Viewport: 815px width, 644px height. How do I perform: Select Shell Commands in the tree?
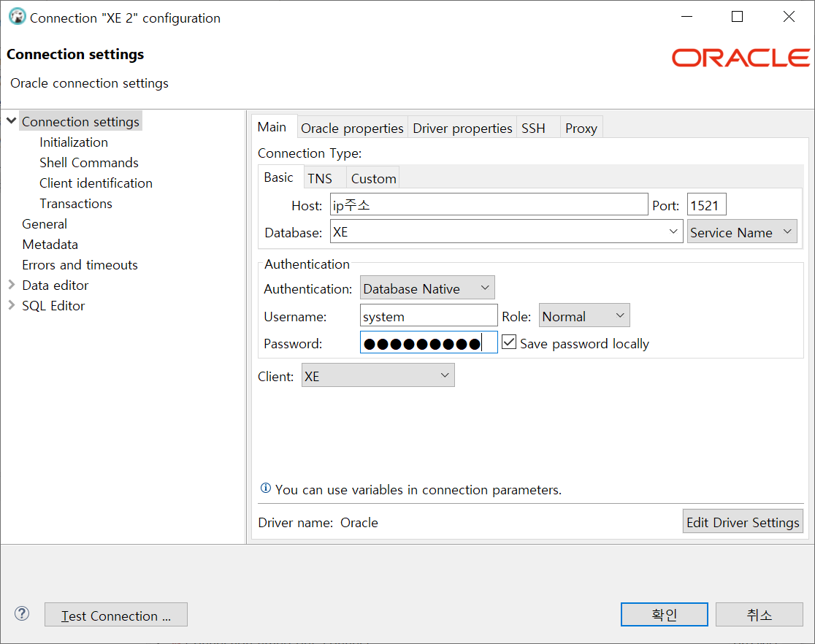click(89, 162)
